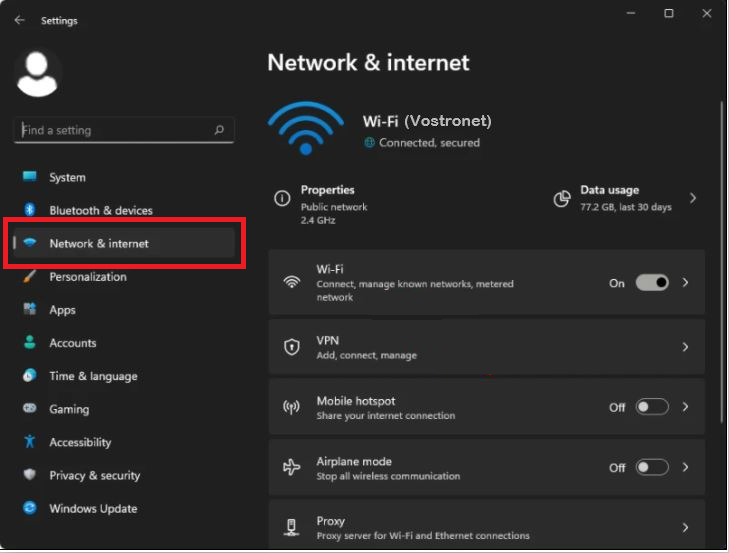Click the back arrow in Settings header
The height and width of the screenshot is (553, 729).
(20, 20)
